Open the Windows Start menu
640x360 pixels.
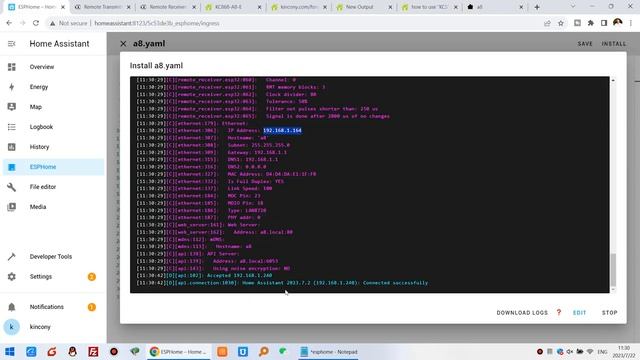(x=10, y=351)
